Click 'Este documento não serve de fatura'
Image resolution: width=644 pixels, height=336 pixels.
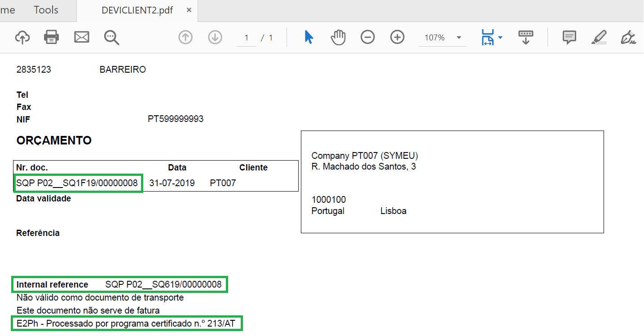[x=88, y=310]
